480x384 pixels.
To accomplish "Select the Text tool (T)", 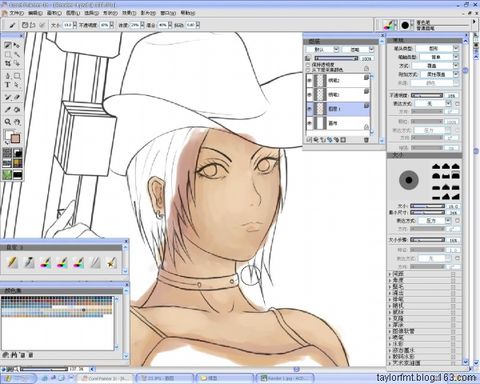I will 8,85.
